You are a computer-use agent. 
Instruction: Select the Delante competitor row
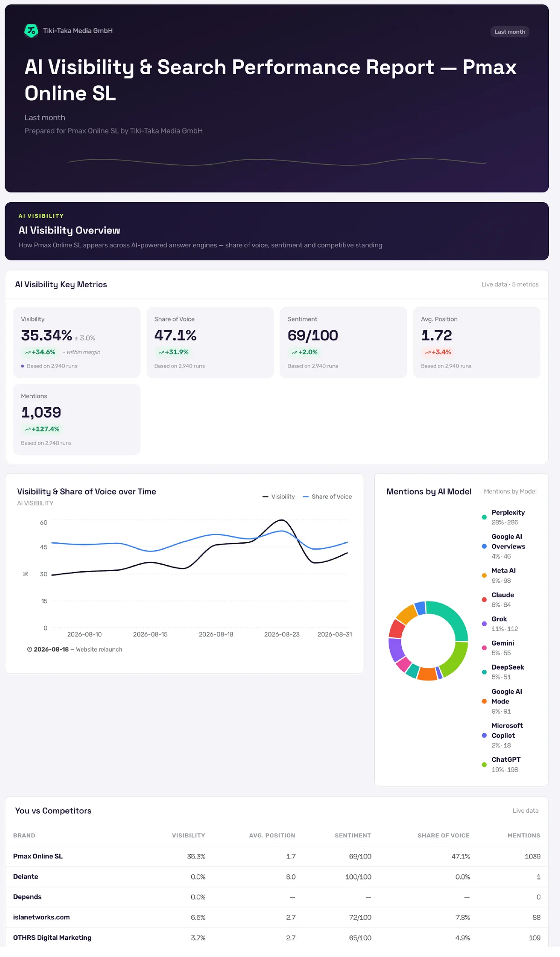click(277, 877)
